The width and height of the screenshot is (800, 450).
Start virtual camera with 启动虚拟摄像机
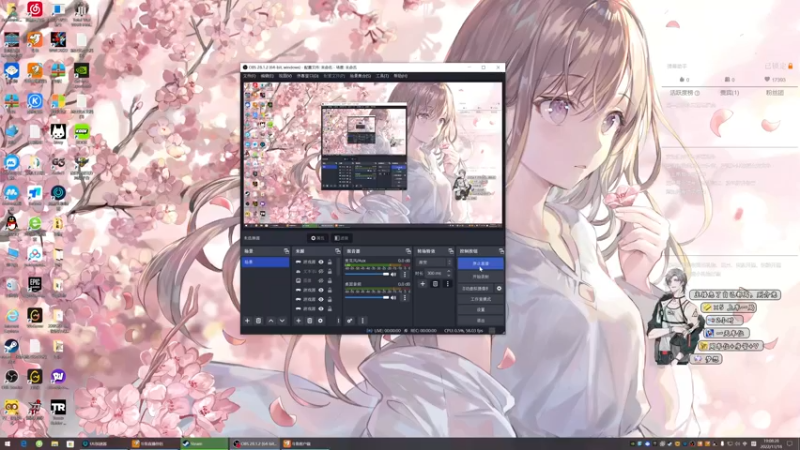coord(476,289)
